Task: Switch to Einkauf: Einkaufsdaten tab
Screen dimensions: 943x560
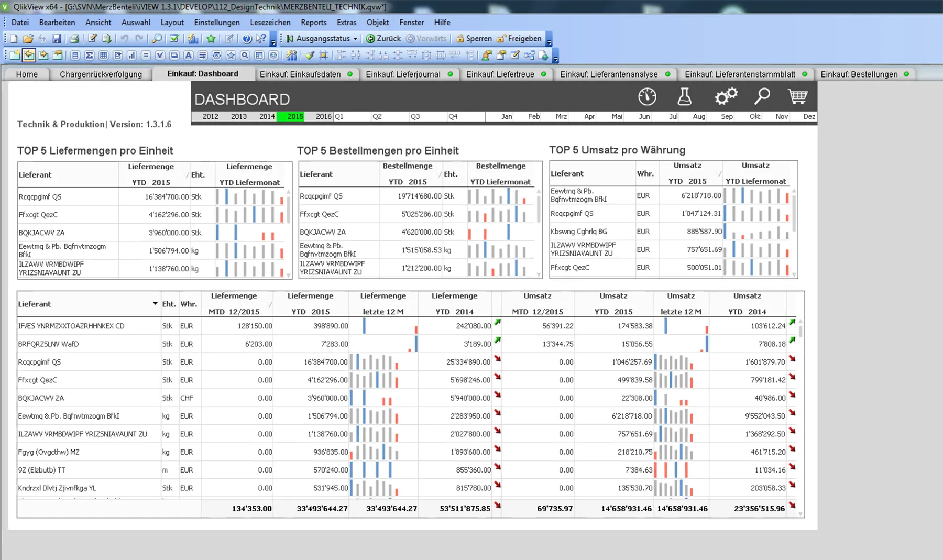Action: pyautogui.click(x=306, y=74)
